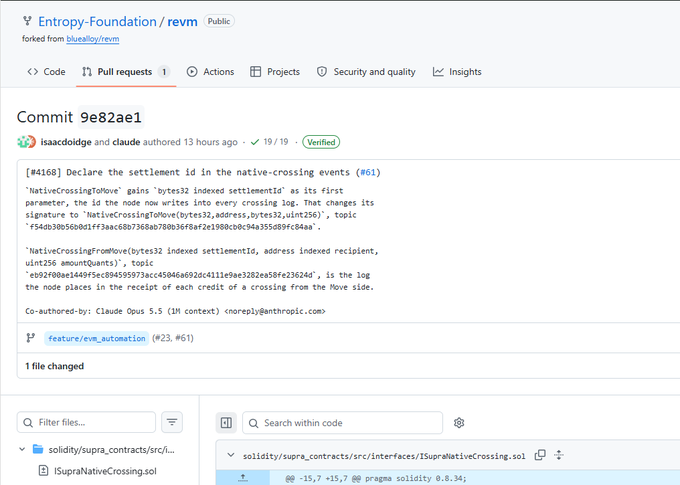The width and height of the screenshot is (680, 485).
Task: Click the overlapping author avatars
Action: (x=26, y=142)
